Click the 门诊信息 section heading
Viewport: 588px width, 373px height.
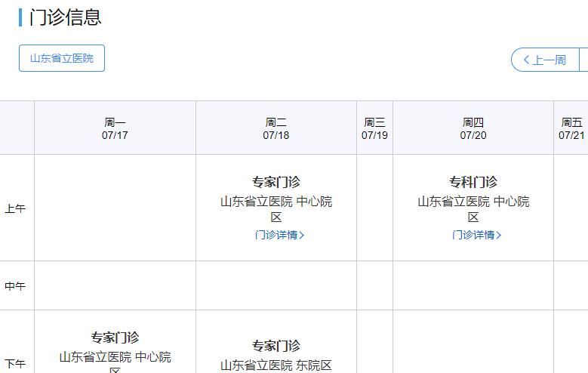(65, 17)
